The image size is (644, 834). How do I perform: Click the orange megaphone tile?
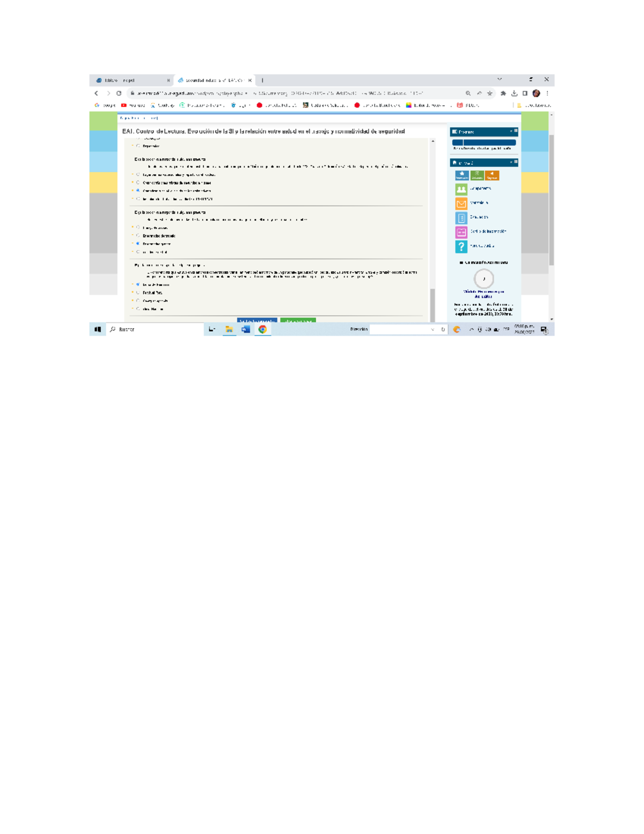pos(492,175)
